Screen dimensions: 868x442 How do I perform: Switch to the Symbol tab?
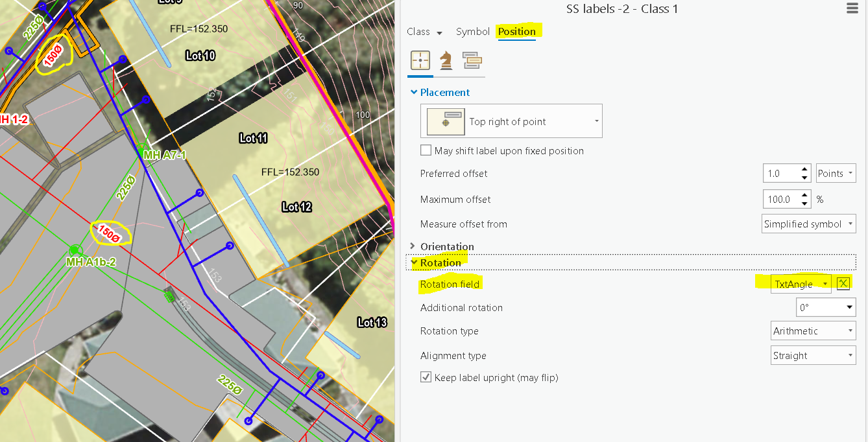473,31
